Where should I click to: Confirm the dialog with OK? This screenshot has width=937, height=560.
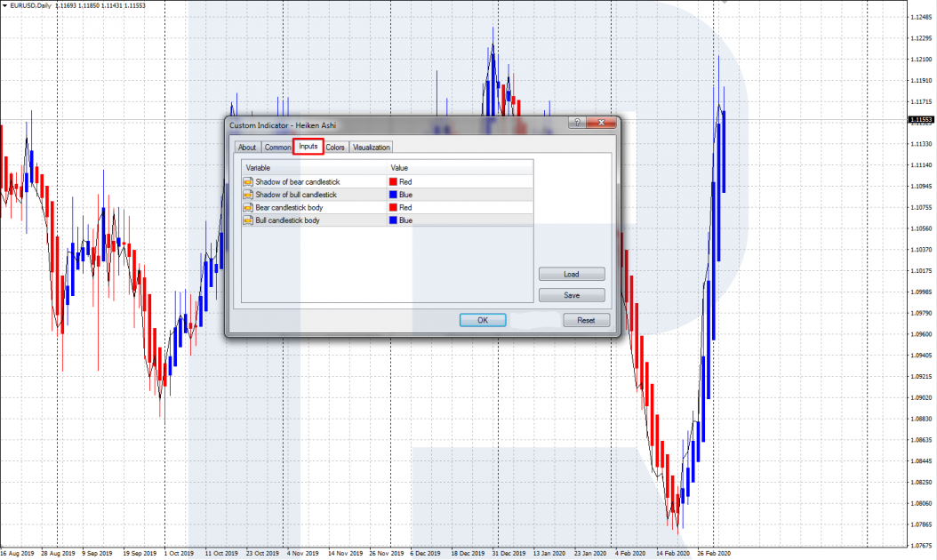483,320
